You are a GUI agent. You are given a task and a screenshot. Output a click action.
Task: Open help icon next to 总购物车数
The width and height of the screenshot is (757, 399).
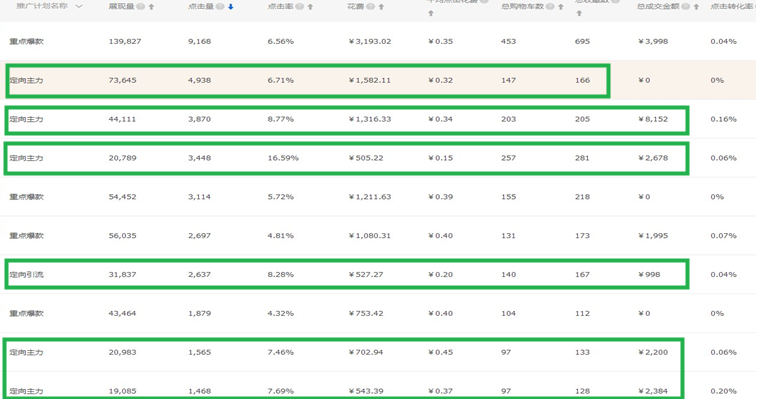[x=550, y=6]
